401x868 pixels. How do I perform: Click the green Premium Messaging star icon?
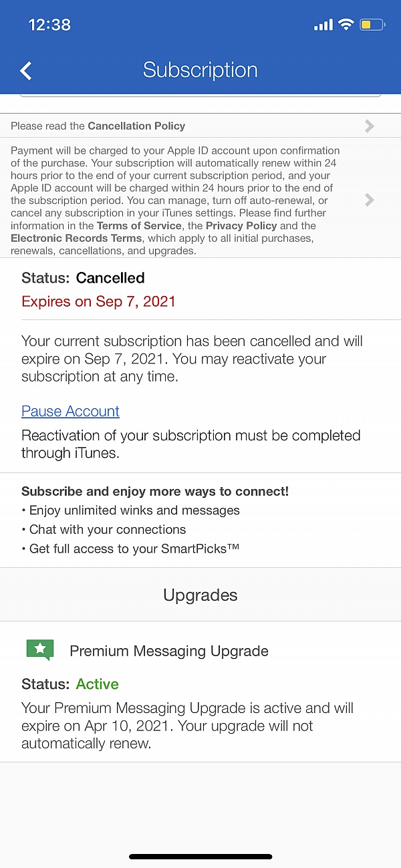pos(39,649)
